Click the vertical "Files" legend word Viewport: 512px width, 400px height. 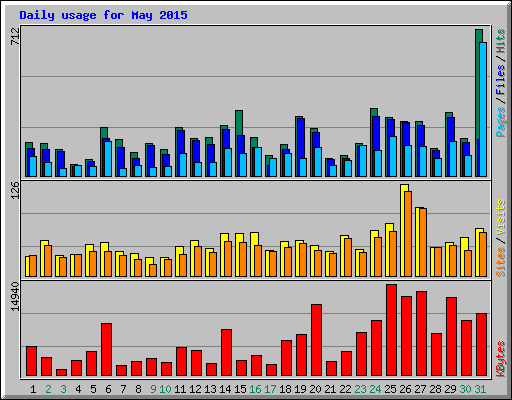(501, 80)
